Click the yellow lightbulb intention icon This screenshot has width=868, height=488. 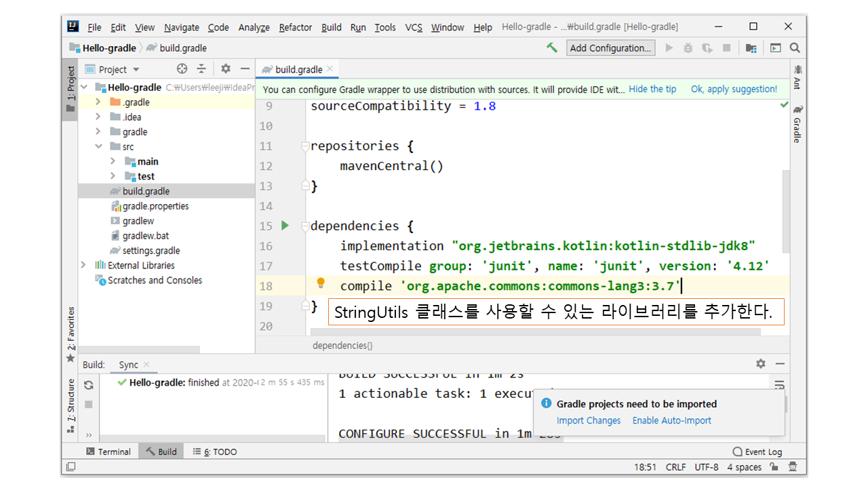pos(321,284)
